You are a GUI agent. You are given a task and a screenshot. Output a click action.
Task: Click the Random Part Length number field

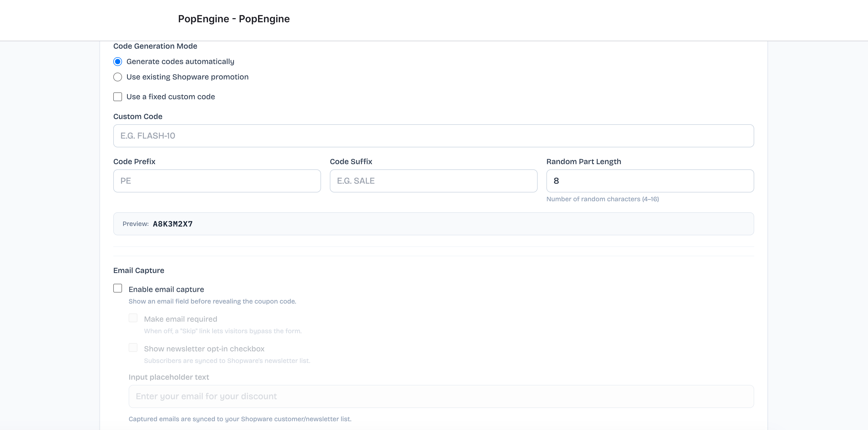pos(650,181)
